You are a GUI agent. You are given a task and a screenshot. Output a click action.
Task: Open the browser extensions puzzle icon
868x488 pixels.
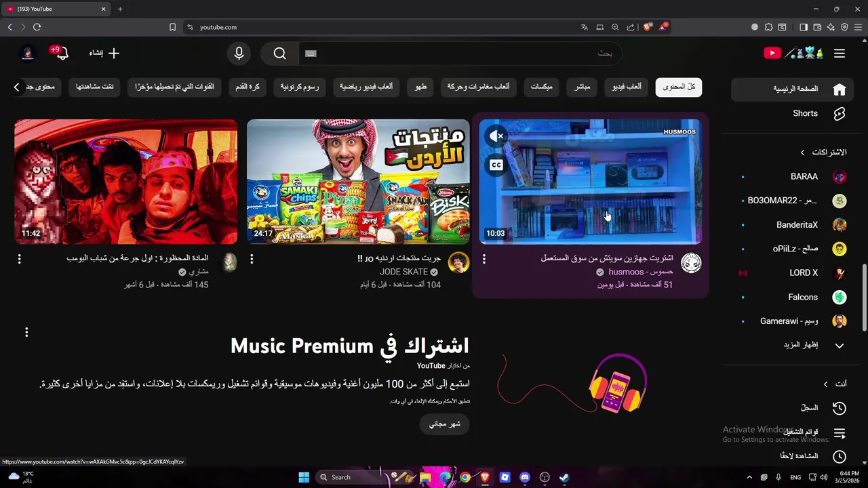[768, 27]
